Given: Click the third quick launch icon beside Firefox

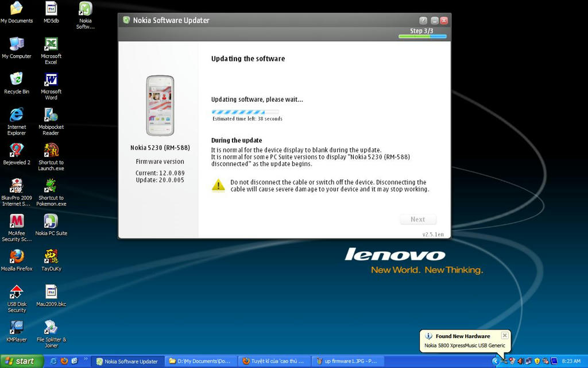Looking at the screenshot, I should coord(74,361).
